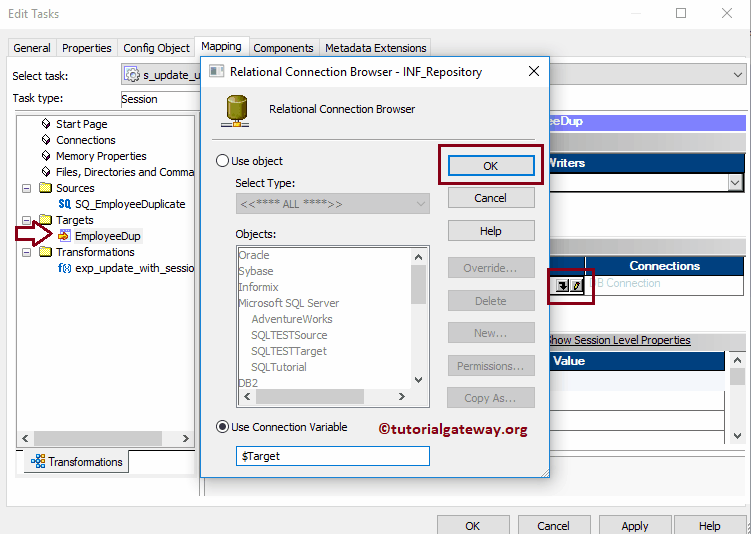Viewport: 751px width, 534px height.
Task: Click the Objects list vertical scrollbar thumb
Action: coord(418,284)
